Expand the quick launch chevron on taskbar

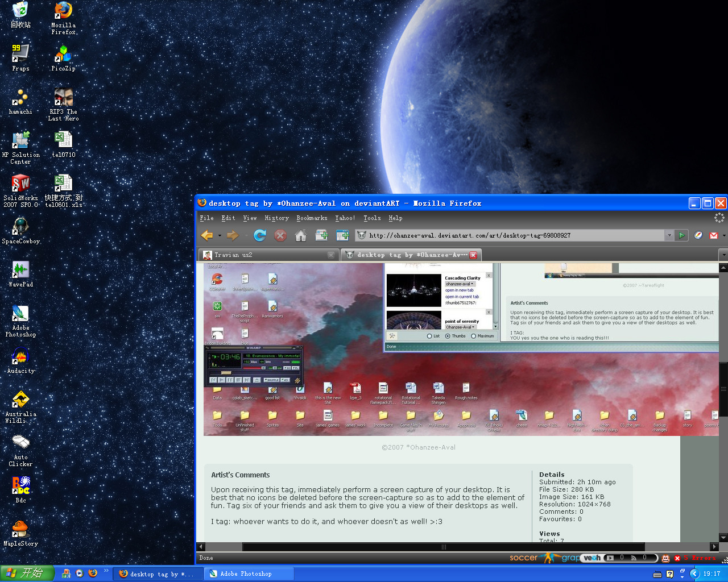(x=106, y=571)
